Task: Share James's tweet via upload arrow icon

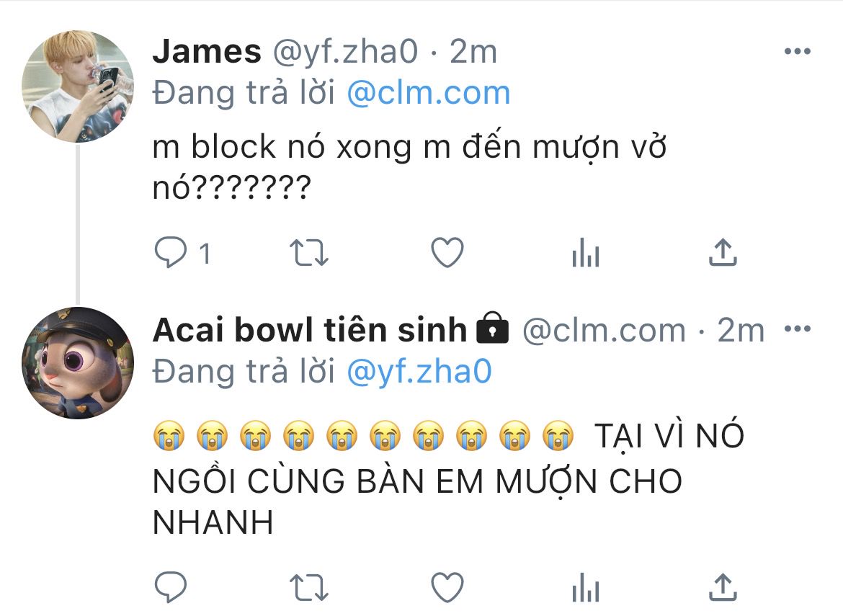Action: point(723,253)
